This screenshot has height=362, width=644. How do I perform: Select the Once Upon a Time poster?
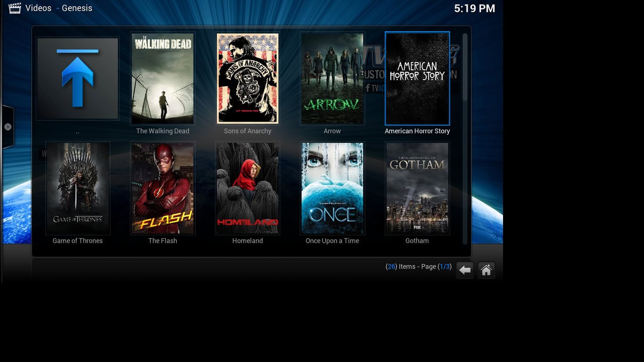(x=332, y=188)
